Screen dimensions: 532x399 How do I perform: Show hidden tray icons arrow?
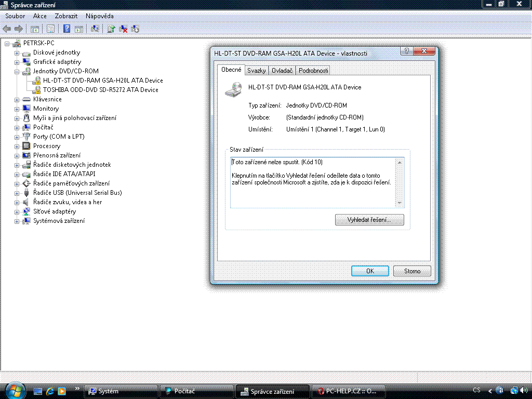490,391
